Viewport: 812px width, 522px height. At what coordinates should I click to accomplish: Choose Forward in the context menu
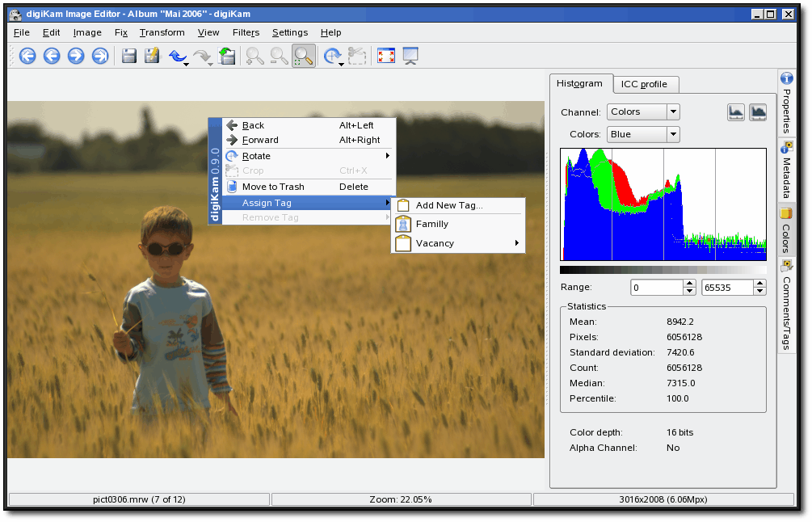(x=309, y=140)
